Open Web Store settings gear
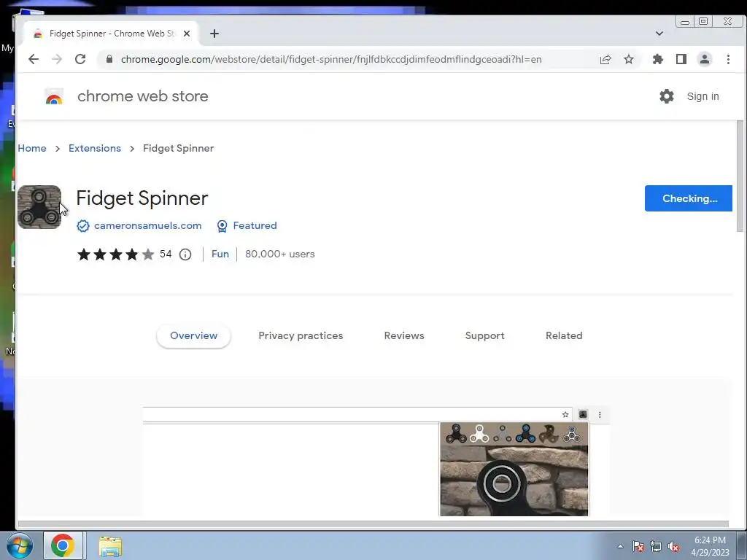Viewport: 747px width, 560px height. pos(667,96)
